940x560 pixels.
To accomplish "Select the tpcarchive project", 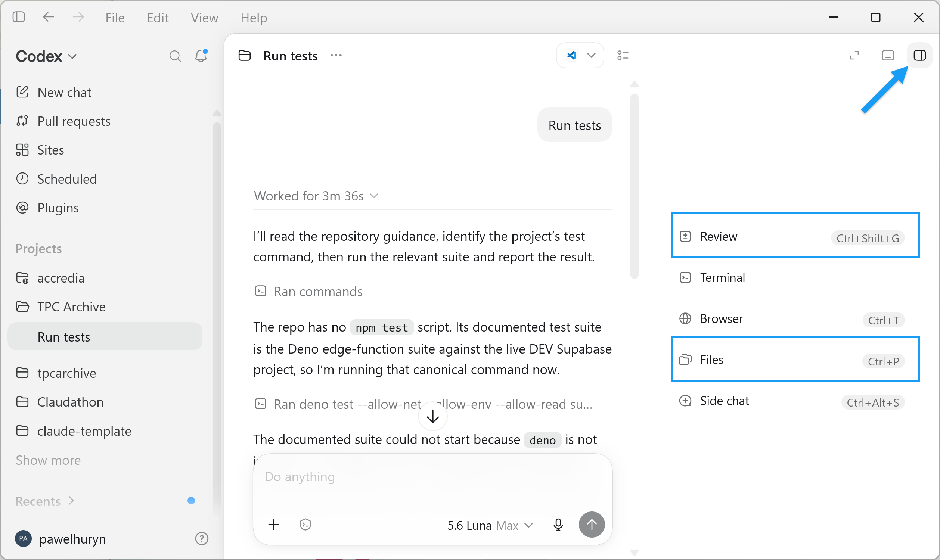I will [105, 373].
